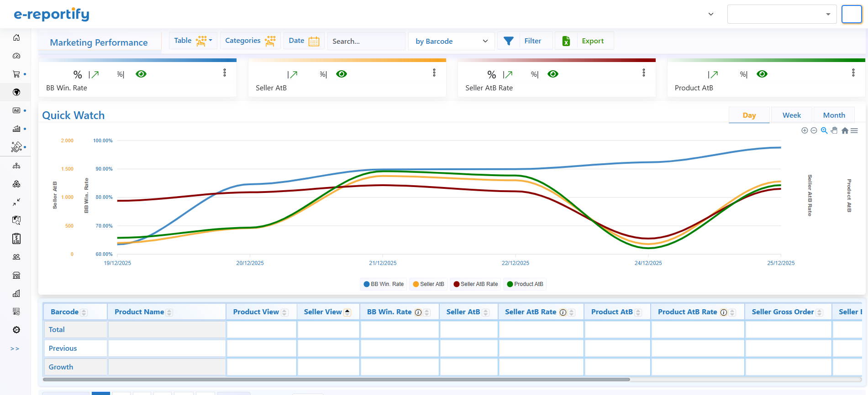Image resolution: width=868 pixels, height=395 pixels.
Task: Open Seller AtB Rate card options menu
Action: pyautogui.click(x=644, y=73)
